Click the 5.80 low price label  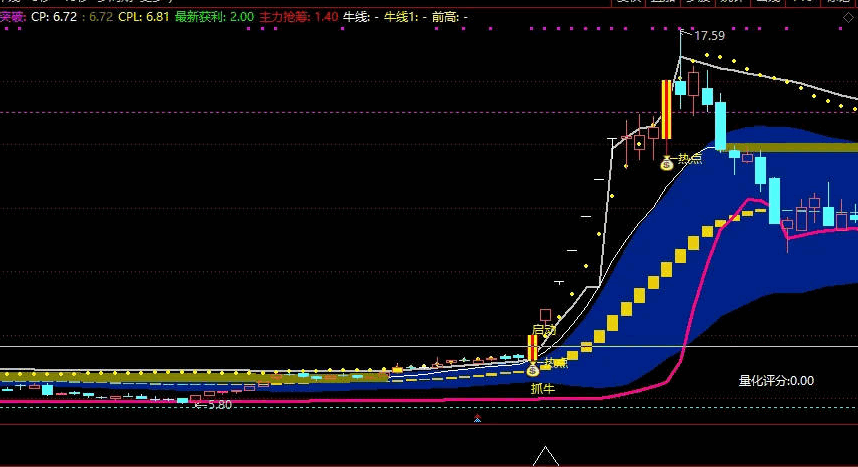(217, 405)
